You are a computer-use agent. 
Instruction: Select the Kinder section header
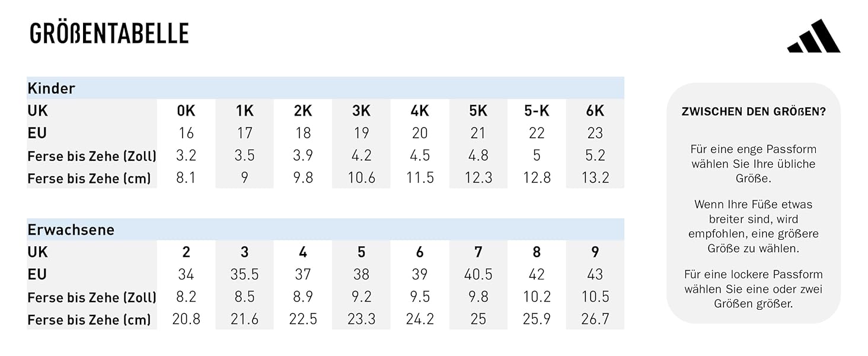pyautogui.click(x=325, y=88)
